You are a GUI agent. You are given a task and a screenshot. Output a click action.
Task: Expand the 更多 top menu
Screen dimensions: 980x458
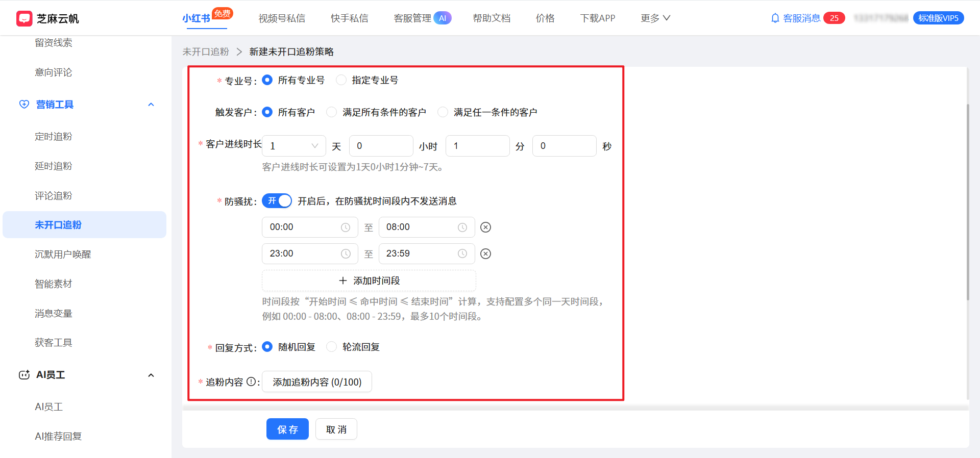(x=655, y=18)
